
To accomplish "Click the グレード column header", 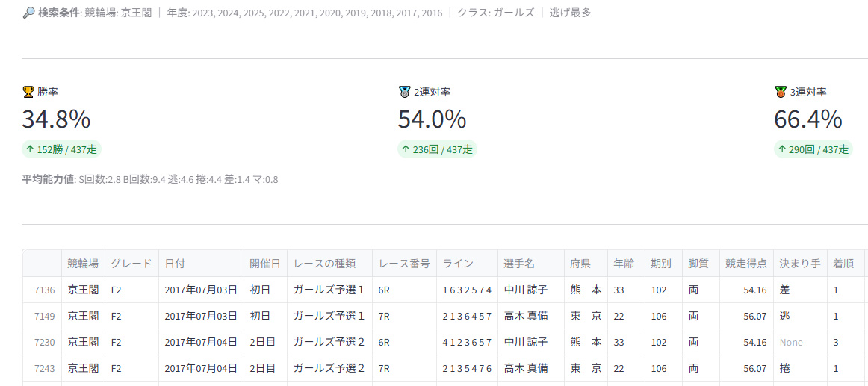I will click(131, 264).
